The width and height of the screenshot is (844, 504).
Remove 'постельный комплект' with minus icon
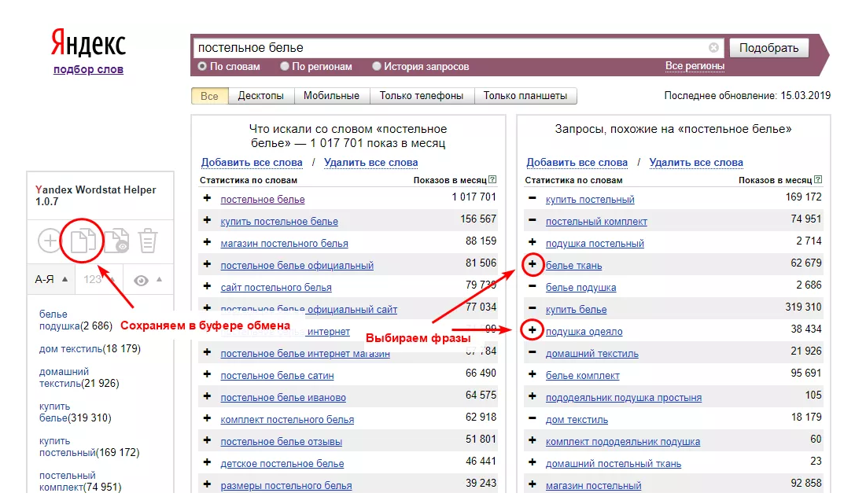(x=533, y=220)
